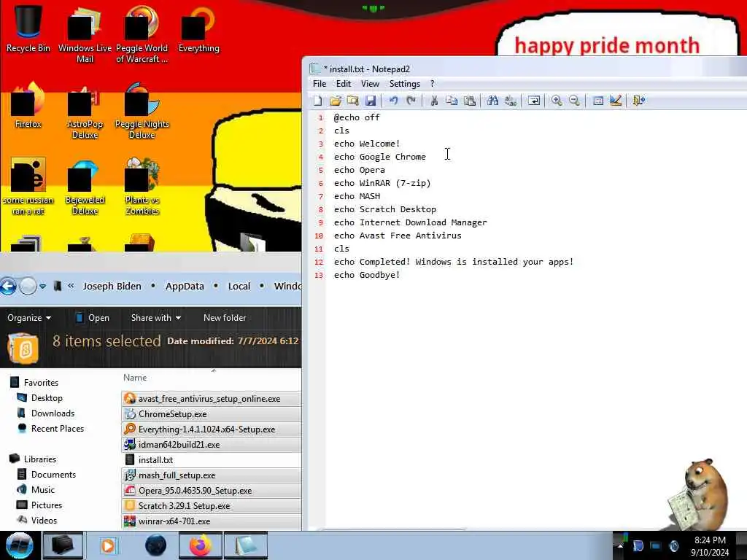Open the Share with dropdown in Explorer

click(156, 318)
